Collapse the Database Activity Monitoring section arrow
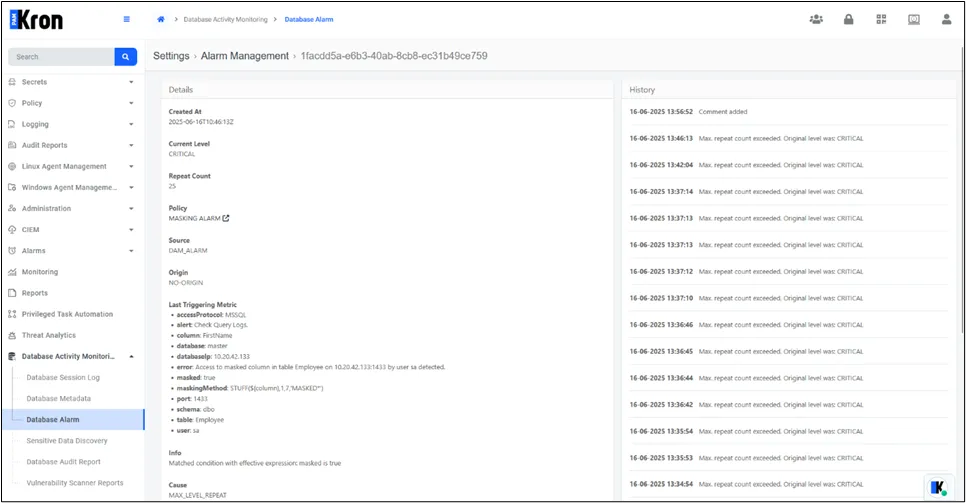The height and width of the screenshot is (503, 966). pyautogui.click(x=131, y=356)
